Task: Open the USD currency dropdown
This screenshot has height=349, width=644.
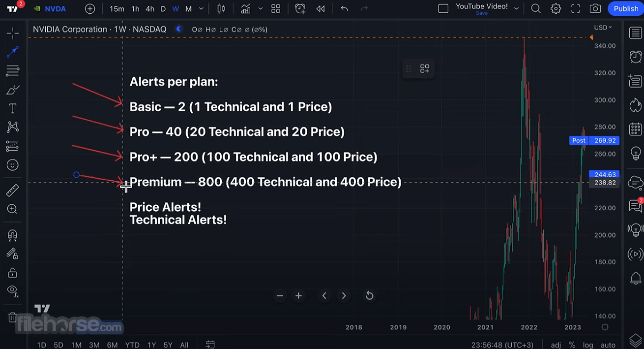Action: (x=603, y=28)
